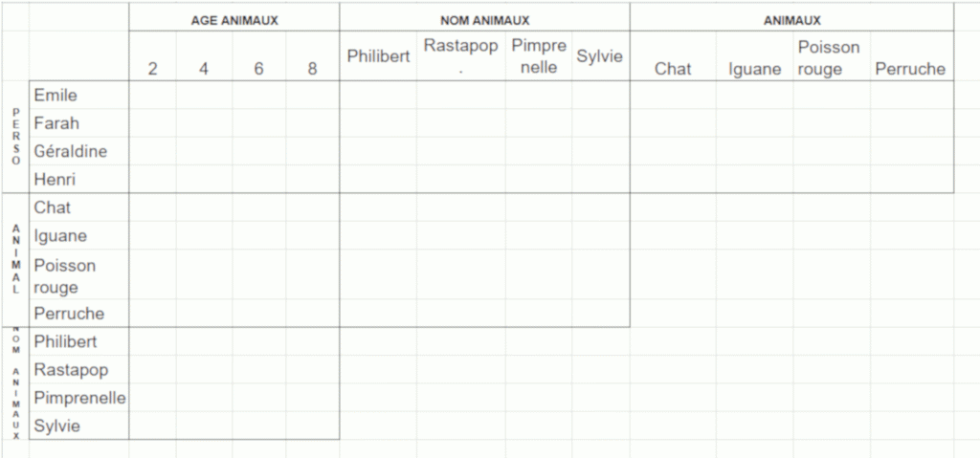Image resolution: width=980 pixels, height=458 pixels.
Task: Click the ANIMAUX top header cell
Action: tap(791, 19)
